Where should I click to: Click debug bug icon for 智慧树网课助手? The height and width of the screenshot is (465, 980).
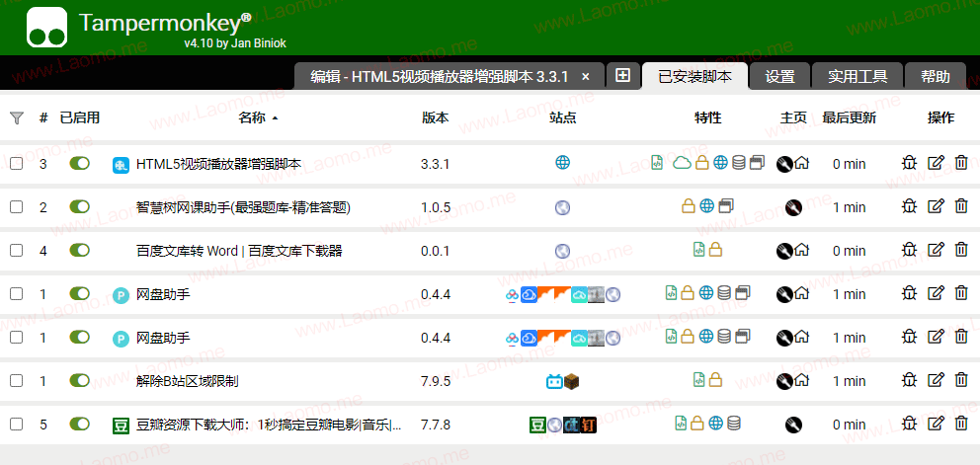click(909, 206)
